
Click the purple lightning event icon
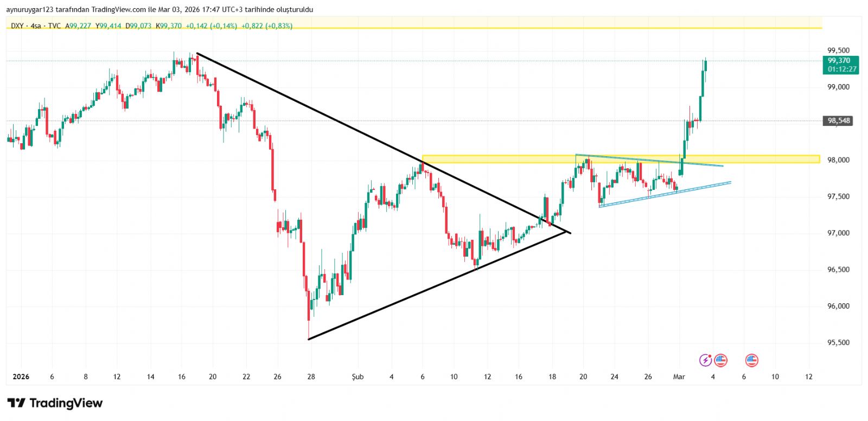pos(705,360)
